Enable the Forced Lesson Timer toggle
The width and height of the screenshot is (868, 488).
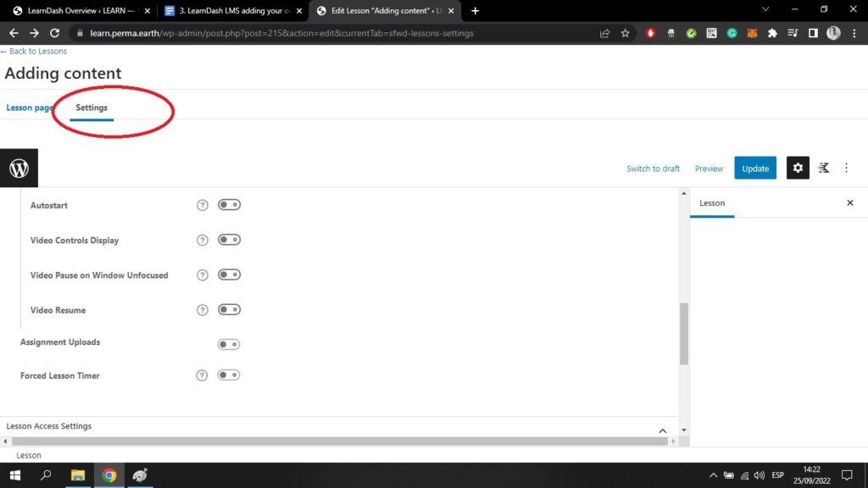click(229, 375)
